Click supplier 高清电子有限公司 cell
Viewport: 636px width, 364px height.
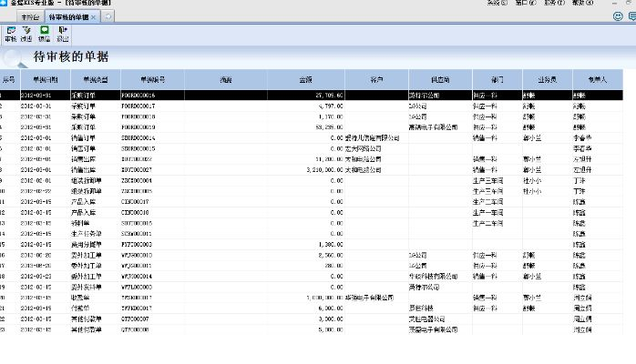[433, 127]
